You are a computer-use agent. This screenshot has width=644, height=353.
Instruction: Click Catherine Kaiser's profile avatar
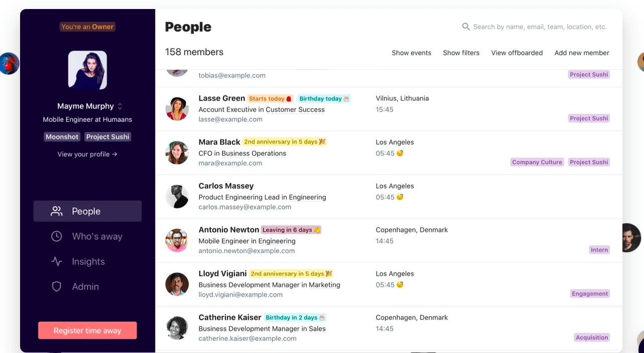[x=177, y=328]
